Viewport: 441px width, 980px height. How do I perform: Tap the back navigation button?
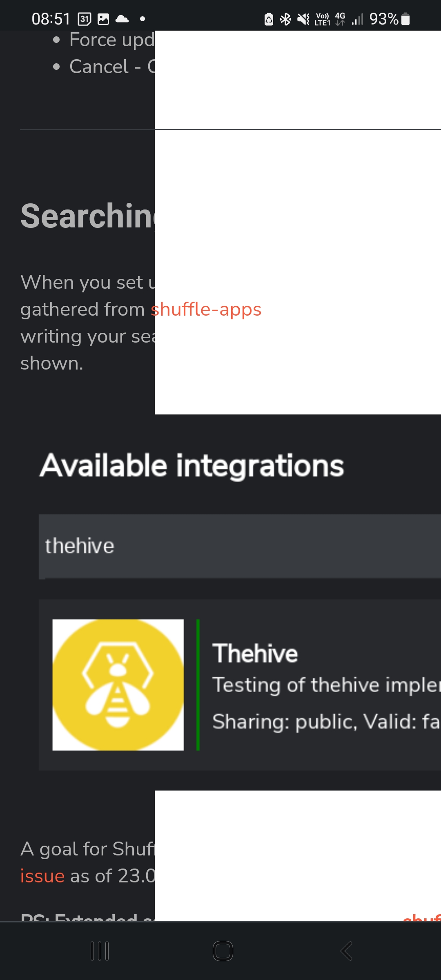tap(345, 950)
